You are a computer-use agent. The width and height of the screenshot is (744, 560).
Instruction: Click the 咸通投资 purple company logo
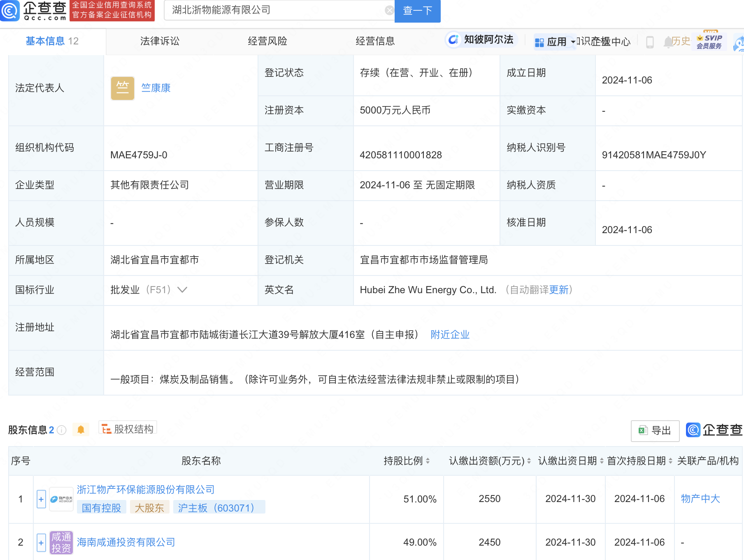point(61,542)
